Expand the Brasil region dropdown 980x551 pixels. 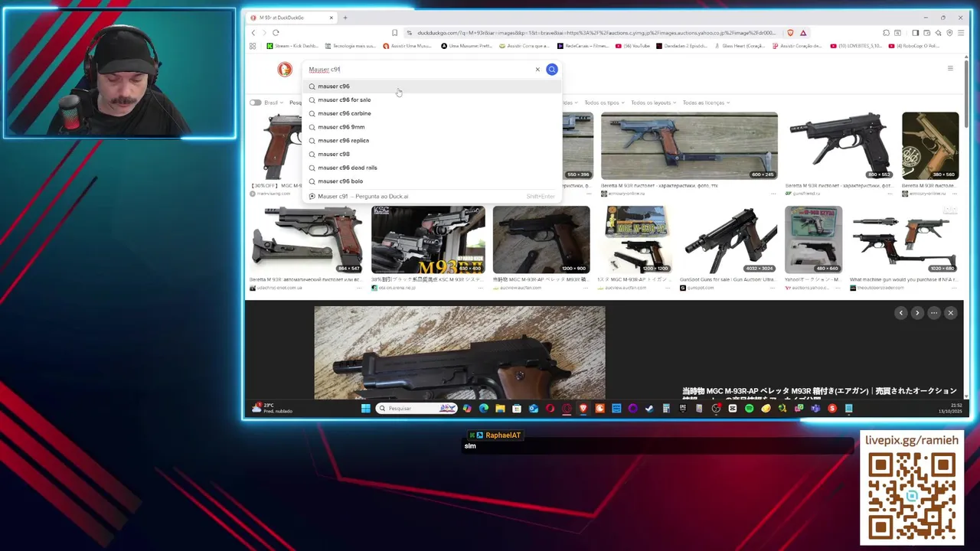[x=273, y=103]
